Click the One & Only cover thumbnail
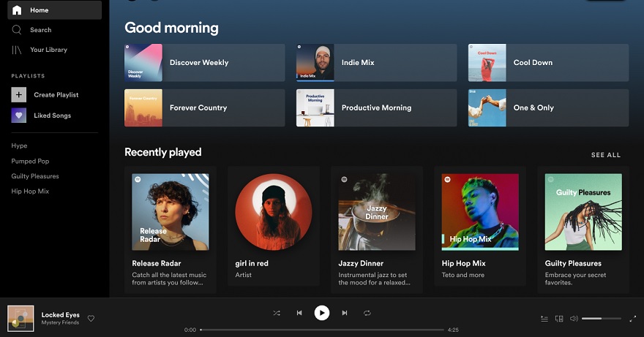Image resolution: width=644 pixels, height=337 pixels. tap(487, 107)
